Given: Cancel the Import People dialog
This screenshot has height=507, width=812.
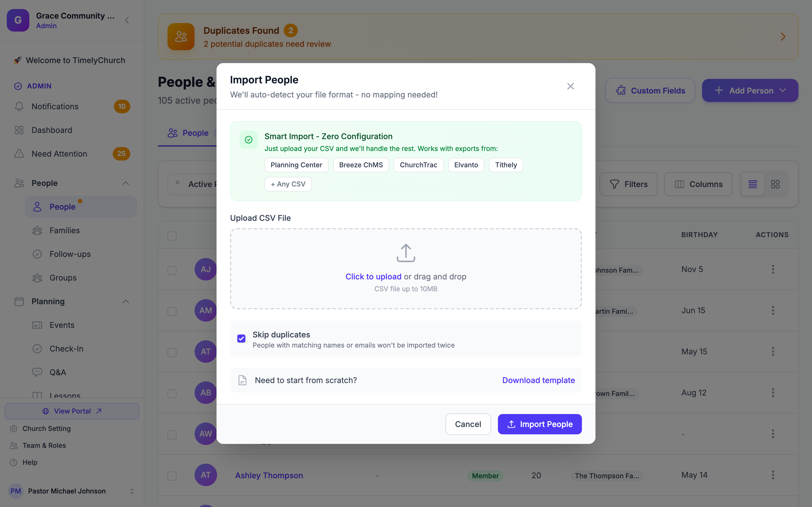Looking at the screenshot, I should (x=468, y=424).
